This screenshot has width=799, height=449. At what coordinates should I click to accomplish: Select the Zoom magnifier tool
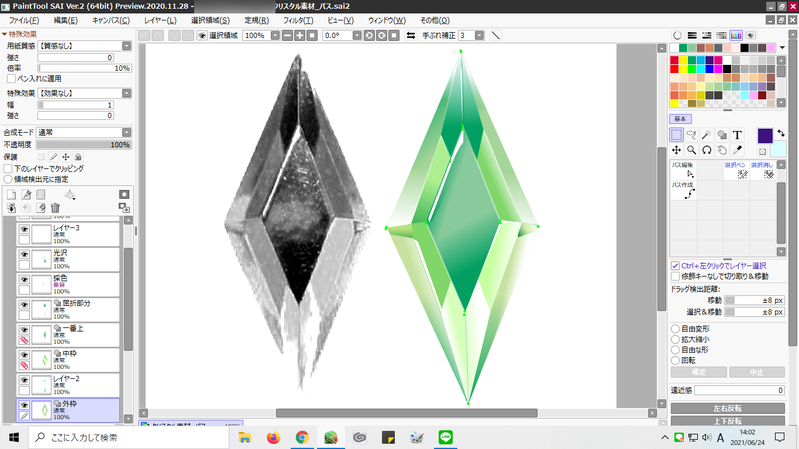click(691, 150)
